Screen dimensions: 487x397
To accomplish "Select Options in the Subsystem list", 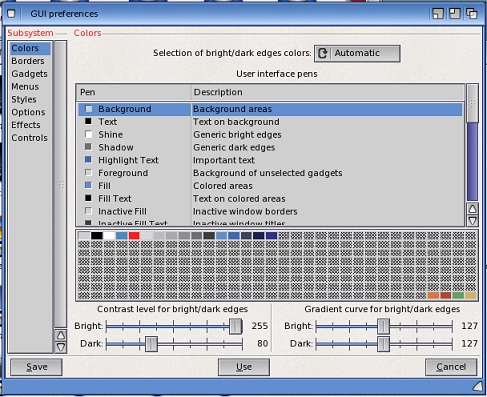I will pos(30,112).
